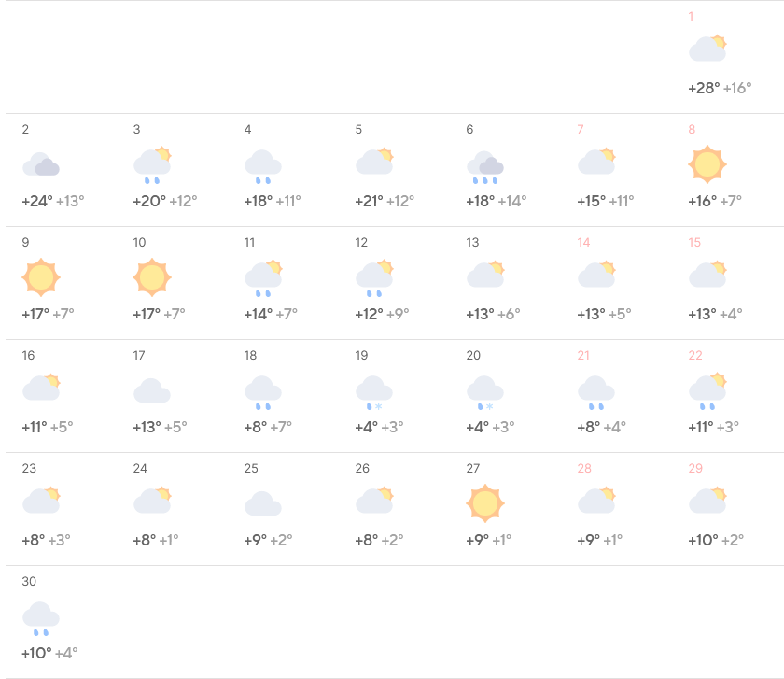Click the +12° +9° temperature reading
784x679 pixels.
(x=382, y=314)
